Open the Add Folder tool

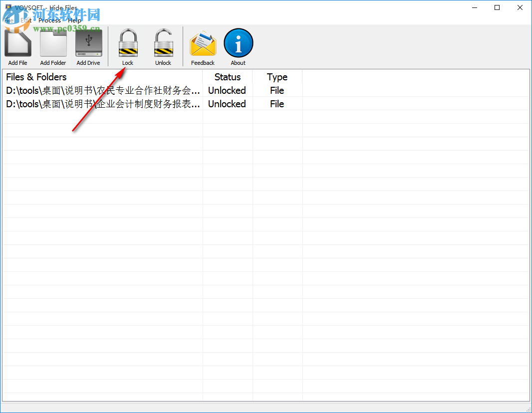pos(53,43)
